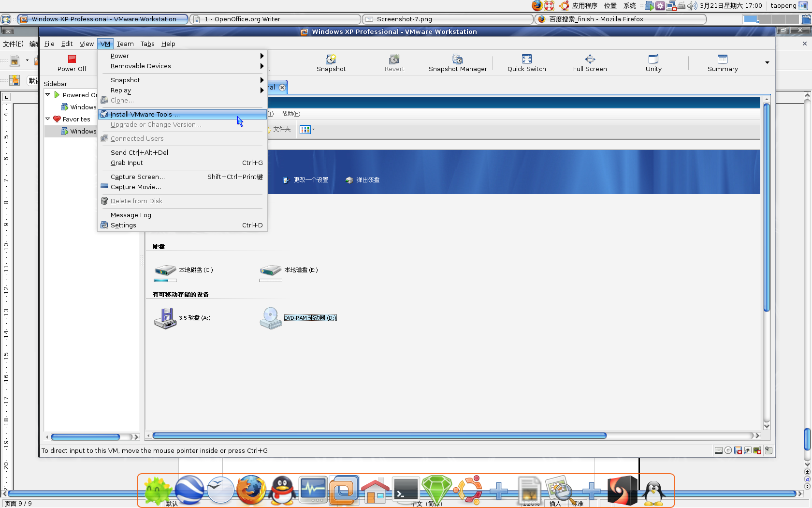Click the hard disk status bar icon

coord(719,450)
